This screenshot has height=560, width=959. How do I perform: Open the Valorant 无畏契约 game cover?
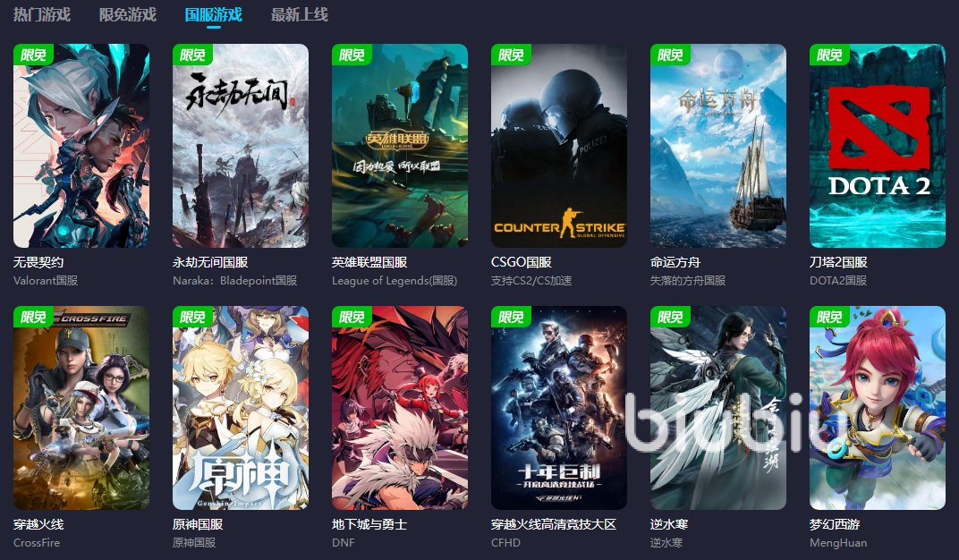coord(81,146)
